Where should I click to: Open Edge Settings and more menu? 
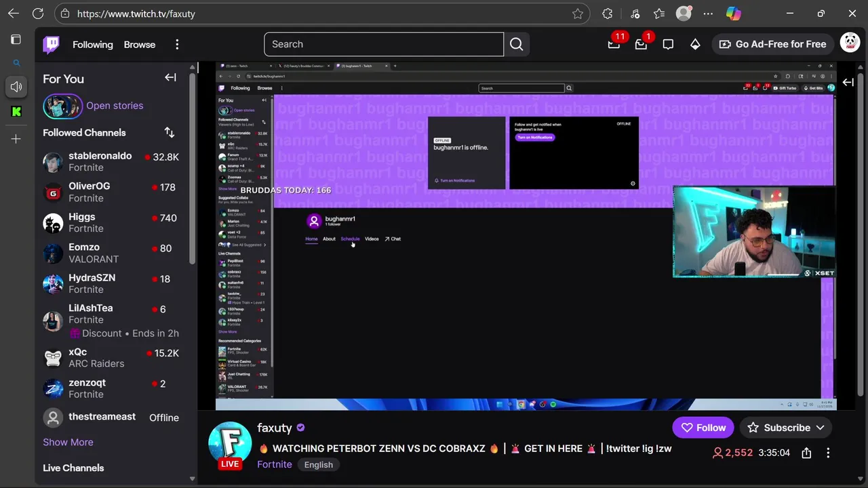(708, 14)
